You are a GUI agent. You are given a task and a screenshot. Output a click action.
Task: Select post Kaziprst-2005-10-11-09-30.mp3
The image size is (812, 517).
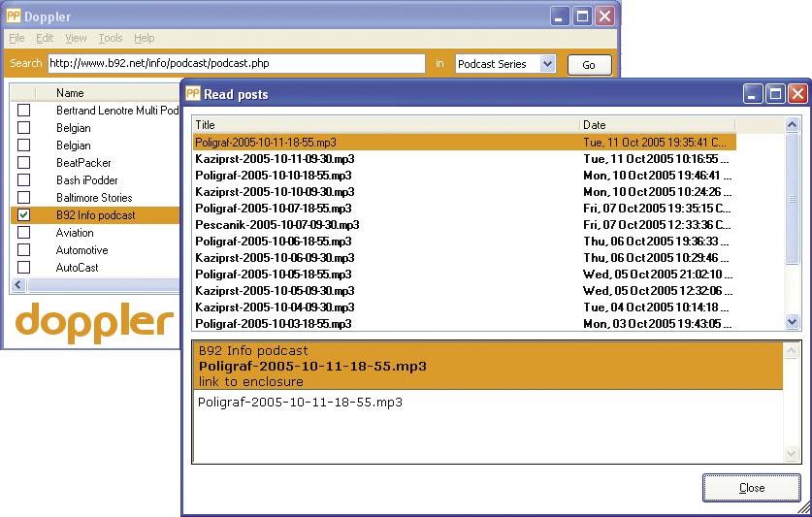click(275, 158)
